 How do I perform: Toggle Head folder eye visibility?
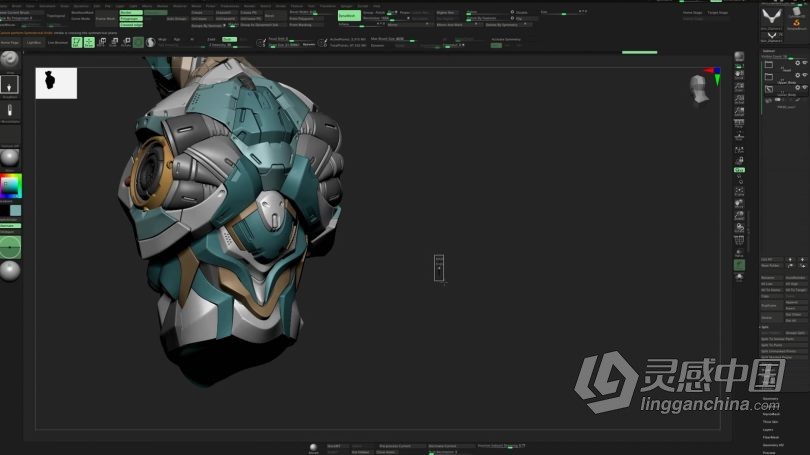(x=804, y=63)
